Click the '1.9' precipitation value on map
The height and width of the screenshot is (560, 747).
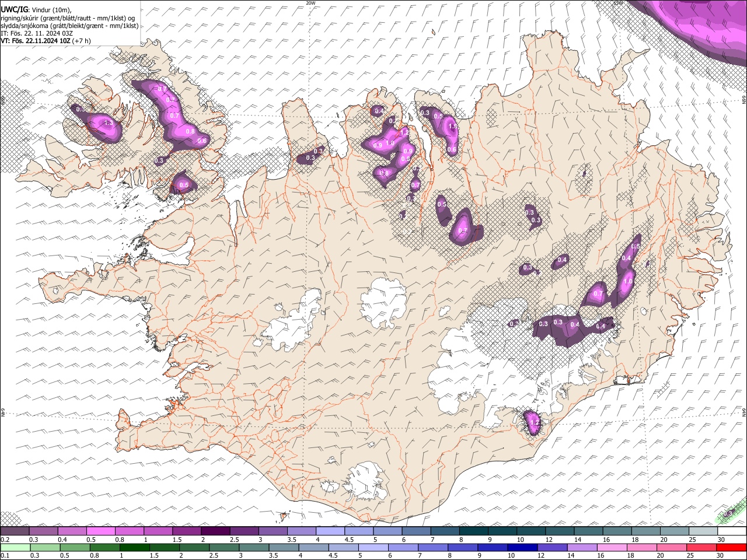(x=452, y=127)
